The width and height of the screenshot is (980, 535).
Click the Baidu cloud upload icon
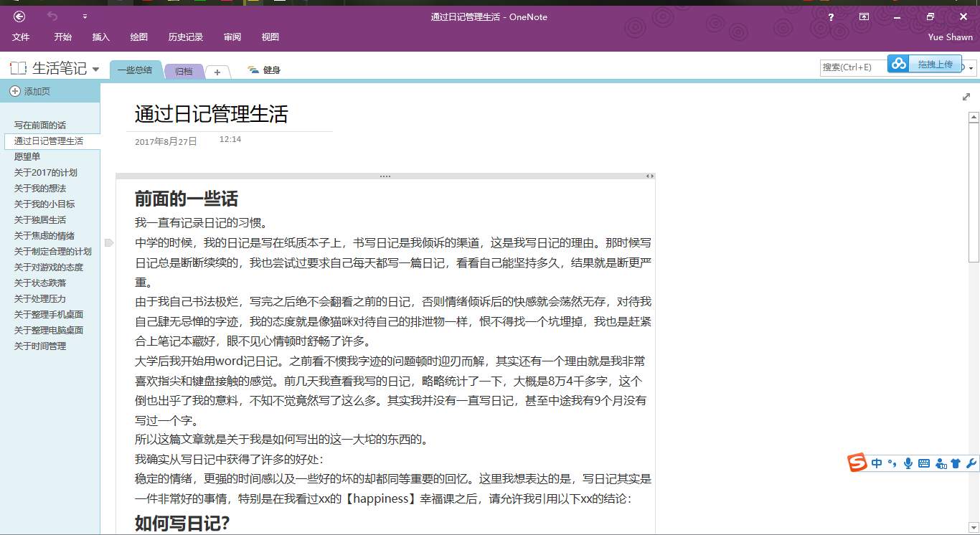point(899,64)
